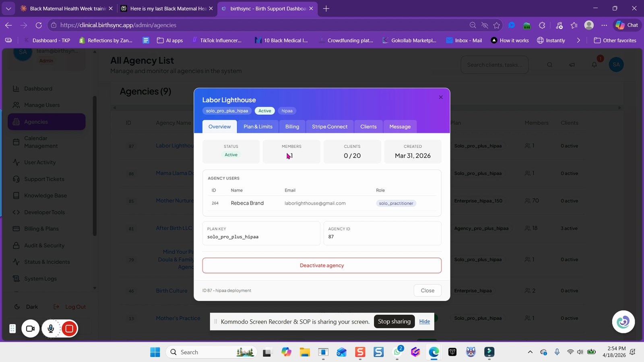Select the Stripe Connect tab
Screen dimensions: 644x362
(330, 126)
